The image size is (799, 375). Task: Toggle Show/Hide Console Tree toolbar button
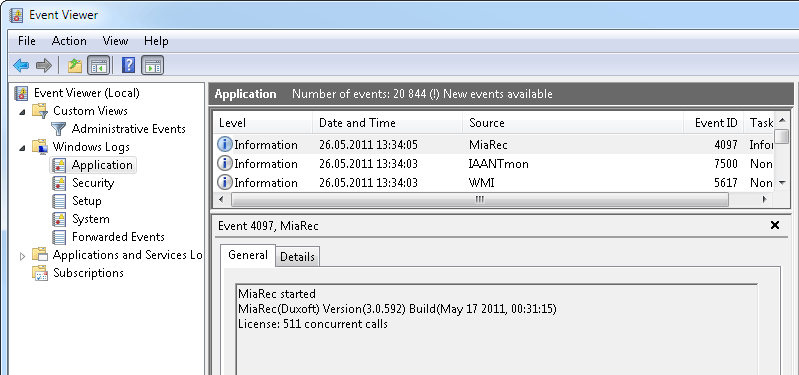[98, 65]
